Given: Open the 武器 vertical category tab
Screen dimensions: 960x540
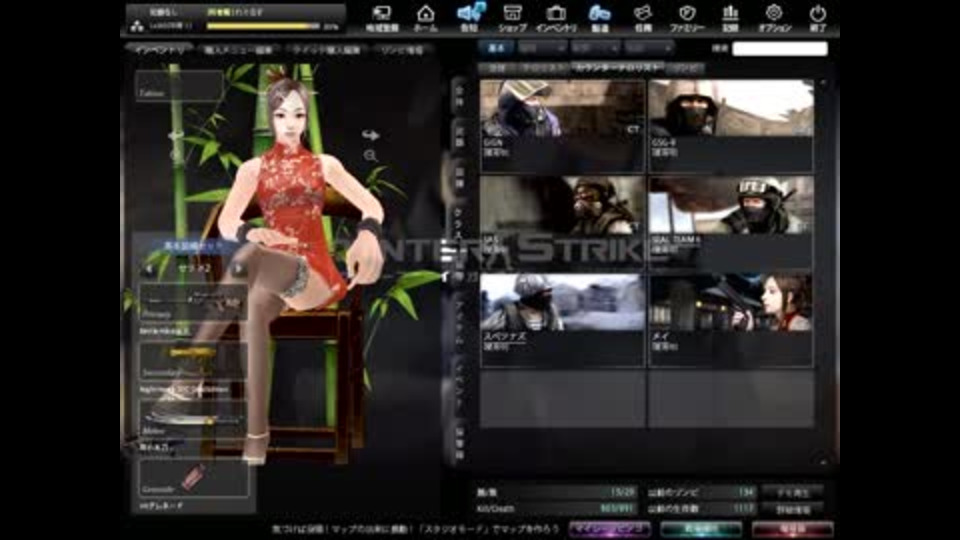Looking at the screenshot, I should (x=459, y=137).
